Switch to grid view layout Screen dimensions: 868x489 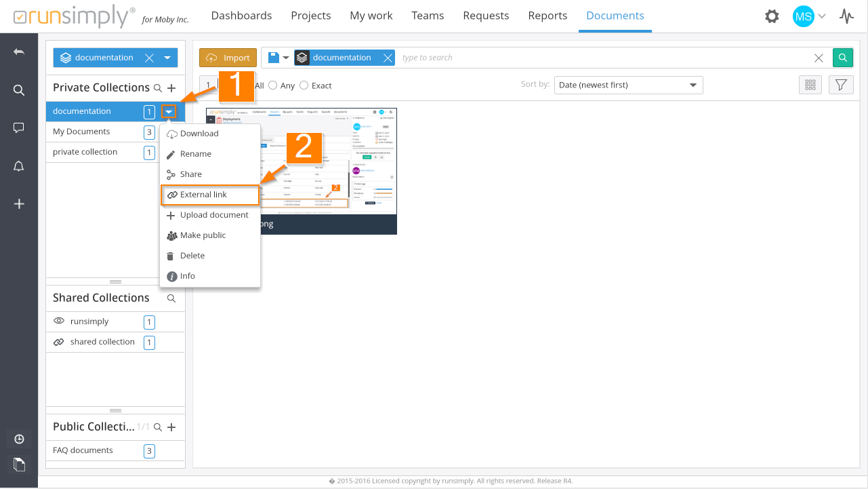click(810, 85)
